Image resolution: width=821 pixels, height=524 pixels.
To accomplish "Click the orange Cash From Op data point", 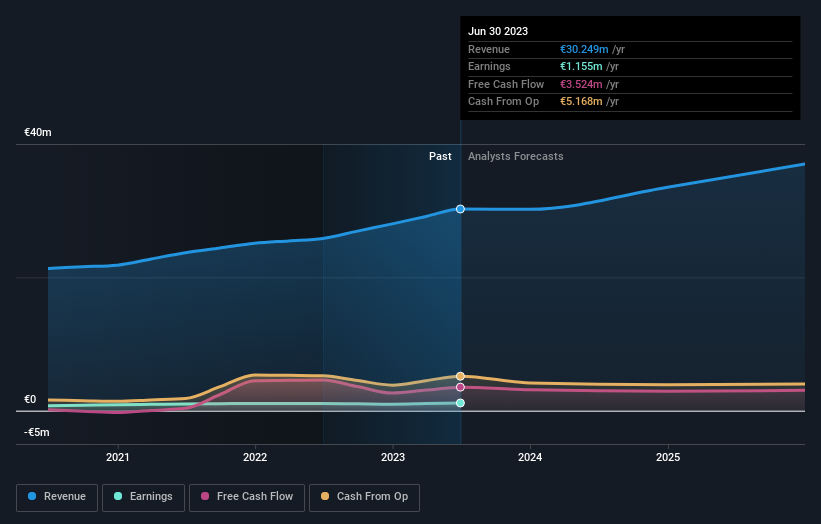I will 460,376.
